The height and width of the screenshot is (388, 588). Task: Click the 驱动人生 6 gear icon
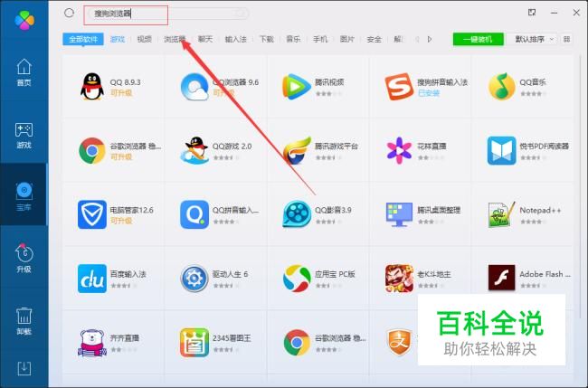194,279
